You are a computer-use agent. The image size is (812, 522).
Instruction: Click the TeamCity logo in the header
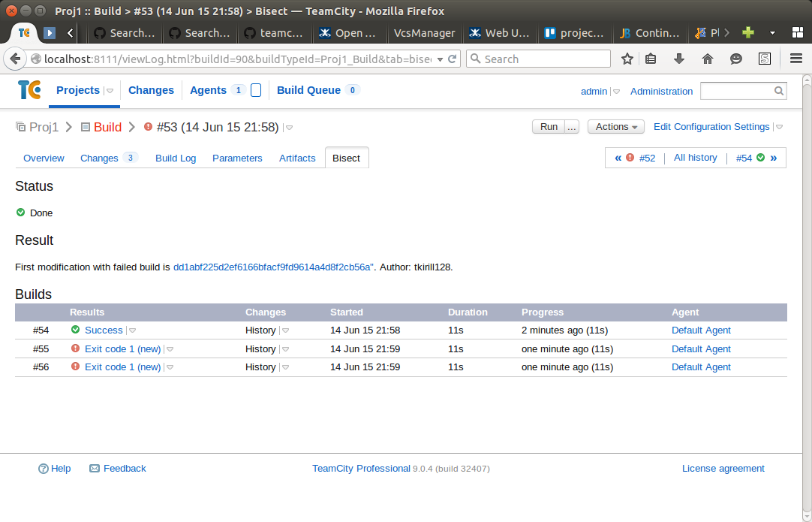click(x=29, y=90)
